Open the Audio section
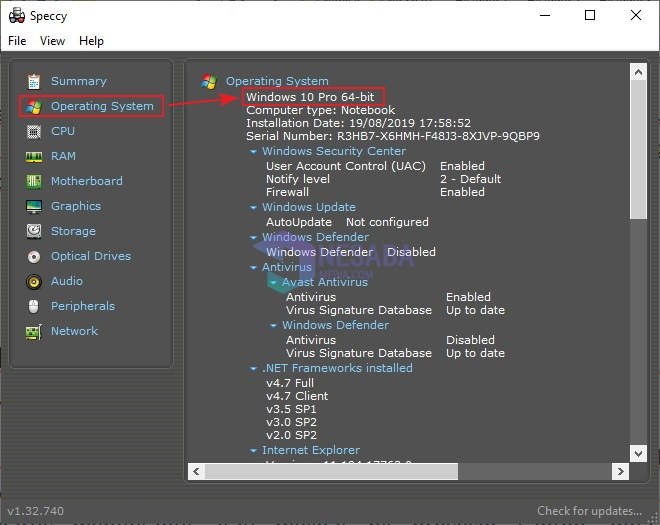Image resolution: width=660 pixels, height=525 pixels. point(67,281)
